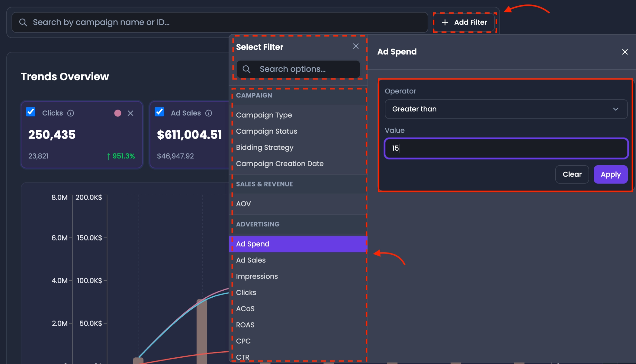Close the Ad Spend filter panel
This screenshot has width=636, height=364.
625,52
